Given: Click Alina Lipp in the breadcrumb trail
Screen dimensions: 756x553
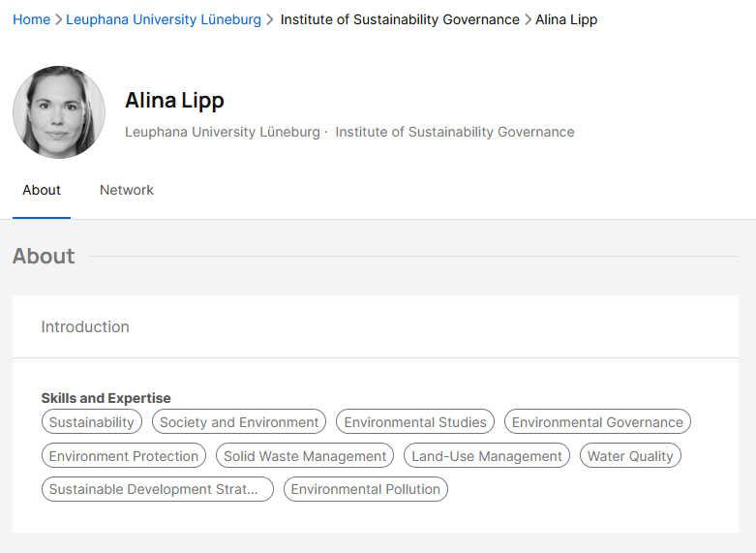Looking at the screenshot, I should click(566, 19).
